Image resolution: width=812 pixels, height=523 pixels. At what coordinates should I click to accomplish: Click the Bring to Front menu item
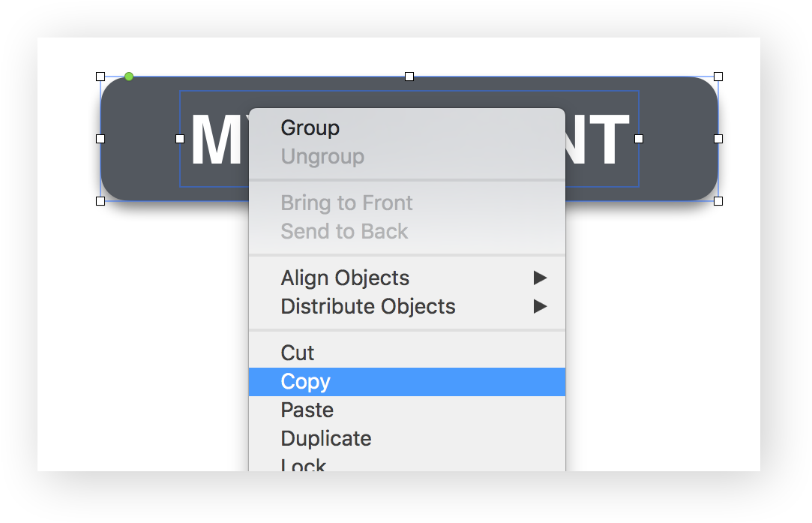point(346,203)
